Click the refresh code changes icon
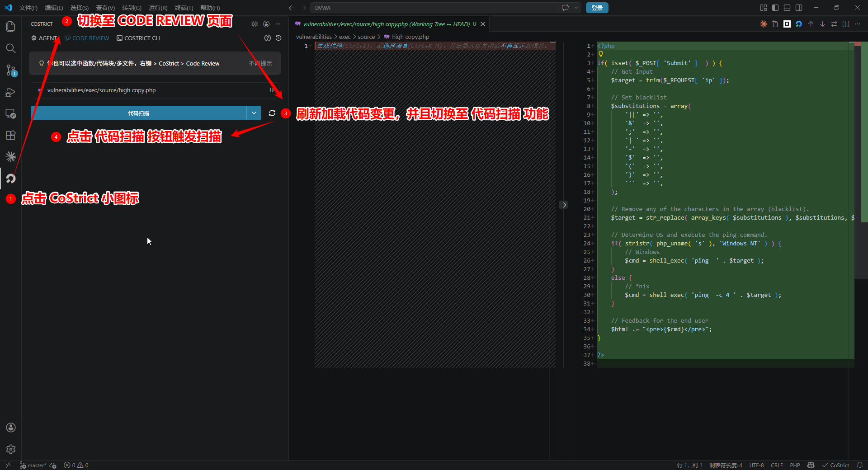This screenshot has width=868, height=470. tap(272, 113)
